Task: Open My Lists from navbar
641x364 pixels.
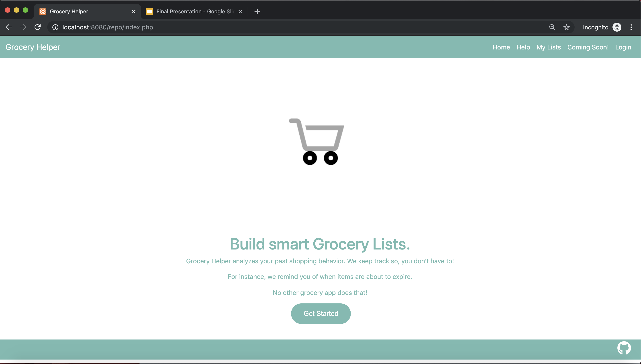Action: point(549,47)
